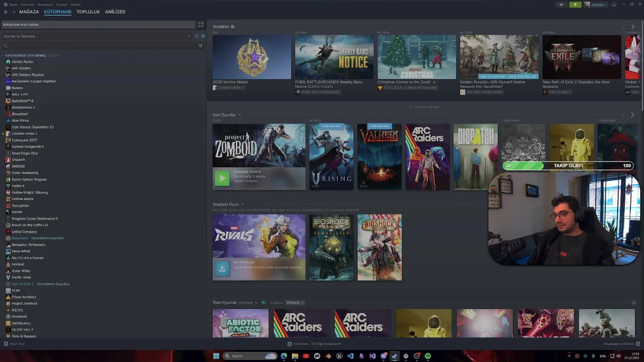Viewport: 644px width, 362px height.
Task: Open 2026 Service Medal news link
Action: tap(230, 82)
